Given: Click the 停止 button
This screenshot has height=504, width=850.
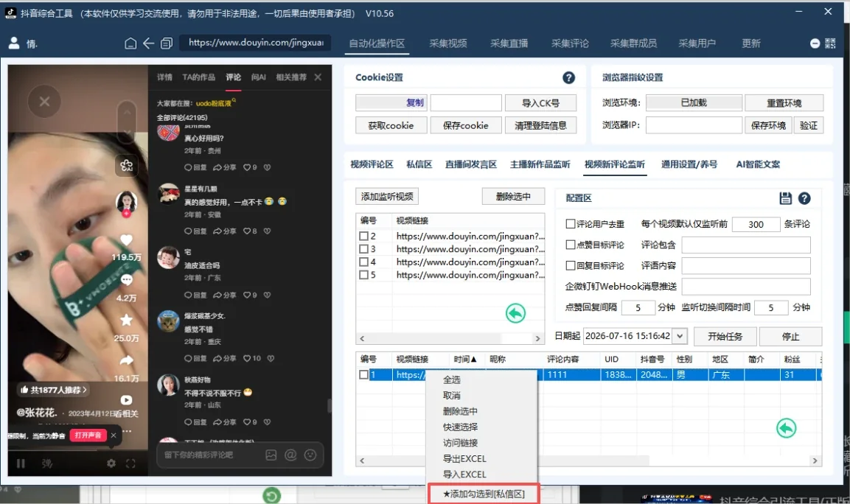Looking at the screenshot, I should click(x=790, y=337).
